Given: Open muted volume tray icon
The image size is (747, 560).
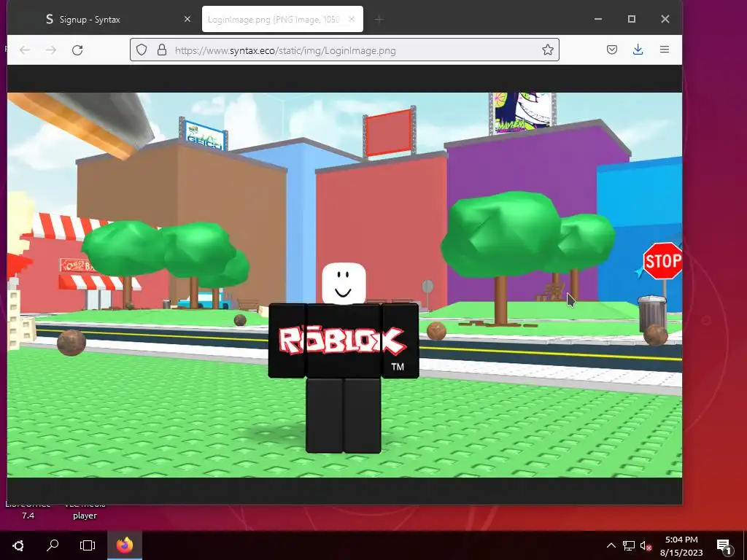Looking at the screenshot, I should click(646, 545).
